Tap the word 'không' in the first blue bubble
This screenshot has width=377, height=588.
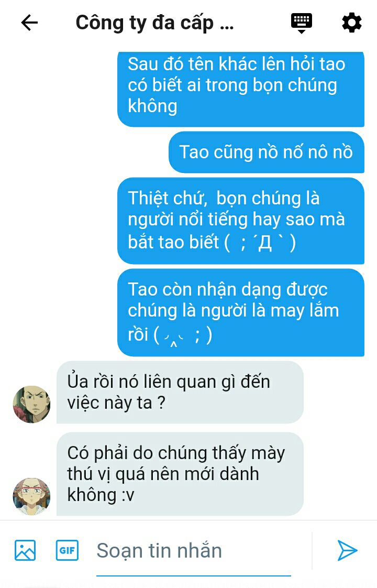pyautogui.click(x=152, y=106)
